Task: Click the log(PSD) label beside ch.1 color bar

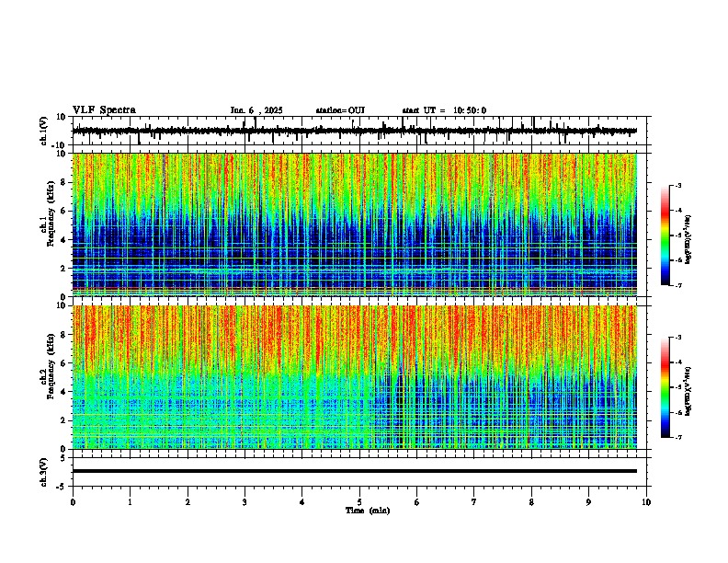Action: 688,240
